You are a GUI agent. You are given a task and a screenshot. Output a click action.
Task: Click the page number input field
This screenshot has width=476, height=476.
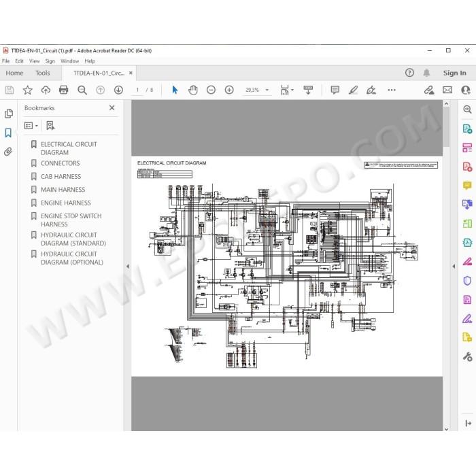(x=137, y=90)
